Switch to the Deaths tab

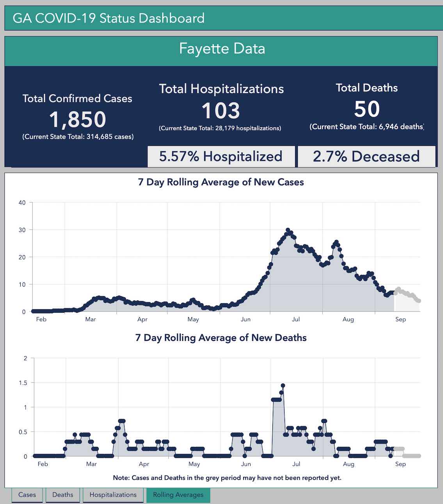click(62, 495)
